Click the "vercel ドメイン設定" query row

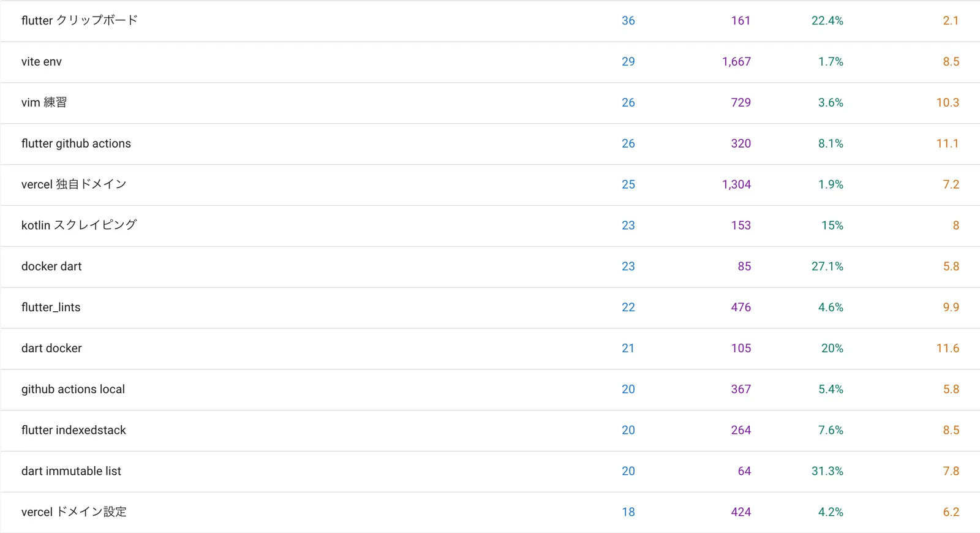point(73,512)
